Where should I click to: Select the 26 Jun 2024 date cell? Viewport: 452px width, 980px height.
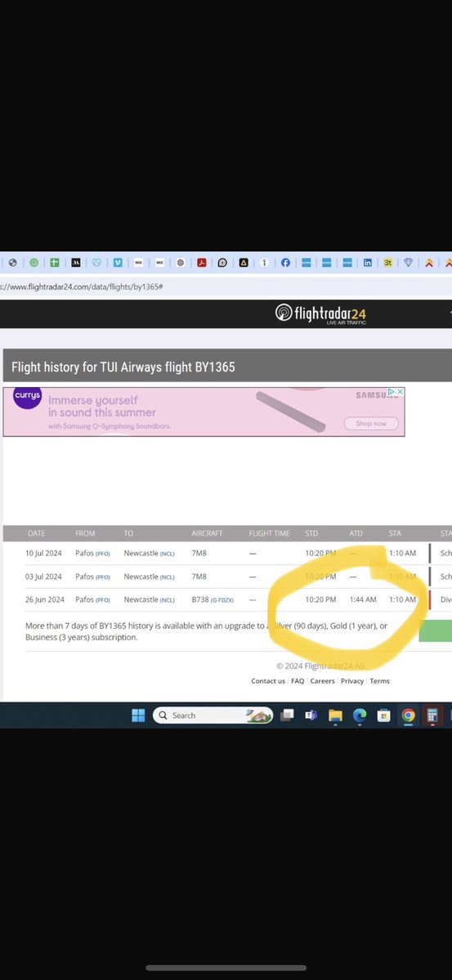pyautogui.click(x=44, y=599)
